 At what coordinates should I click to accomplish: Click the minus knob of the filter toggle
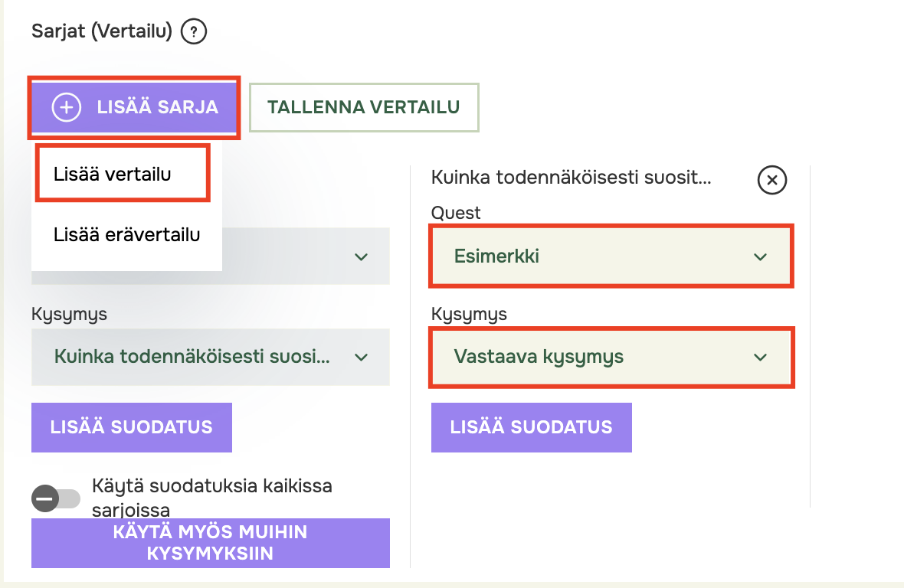click(x=45, y=498)
